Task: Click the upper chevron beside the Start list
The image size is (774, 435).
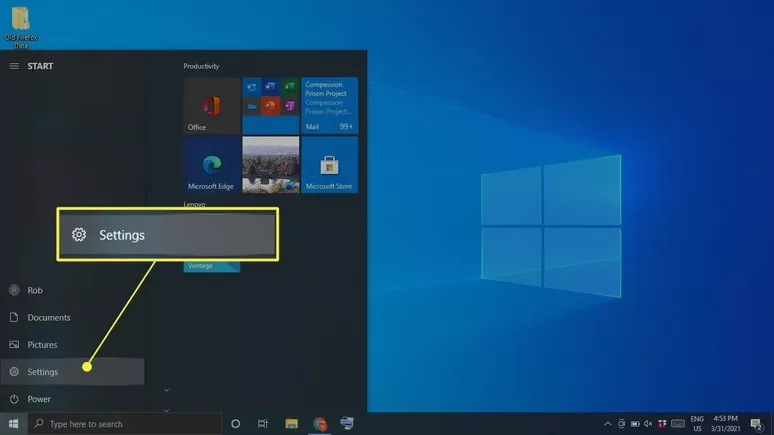Action: point(166,390)
